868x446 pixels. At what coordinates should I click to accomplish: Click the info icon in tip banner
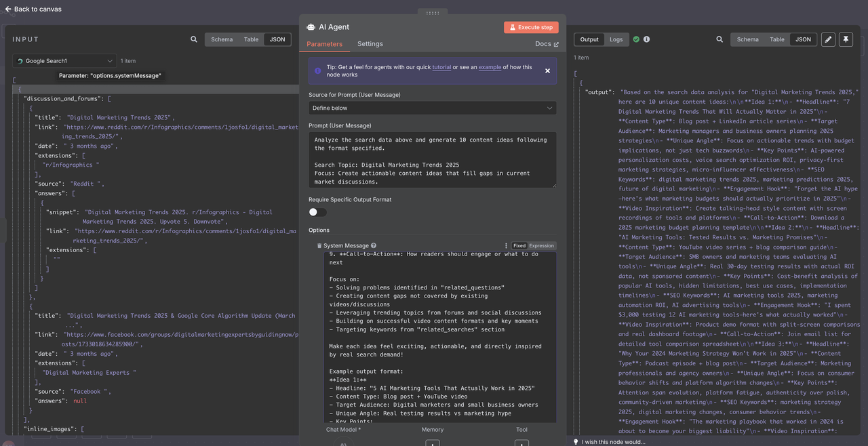[318, 70]
